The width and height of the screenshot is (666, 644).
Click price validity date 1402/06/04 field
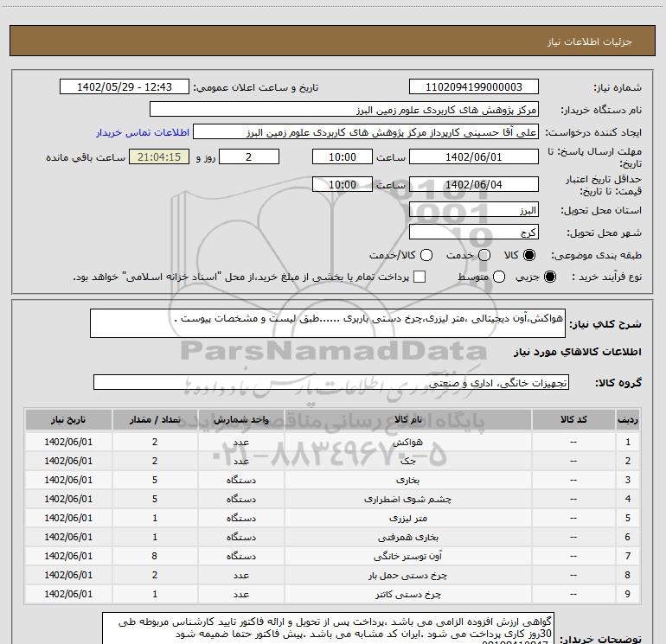[474, 185]
